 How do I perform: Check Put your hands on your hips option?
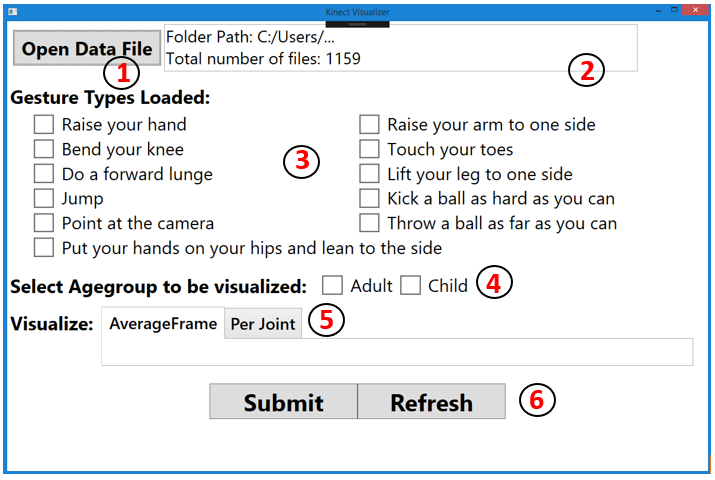[x=44, y=247]
